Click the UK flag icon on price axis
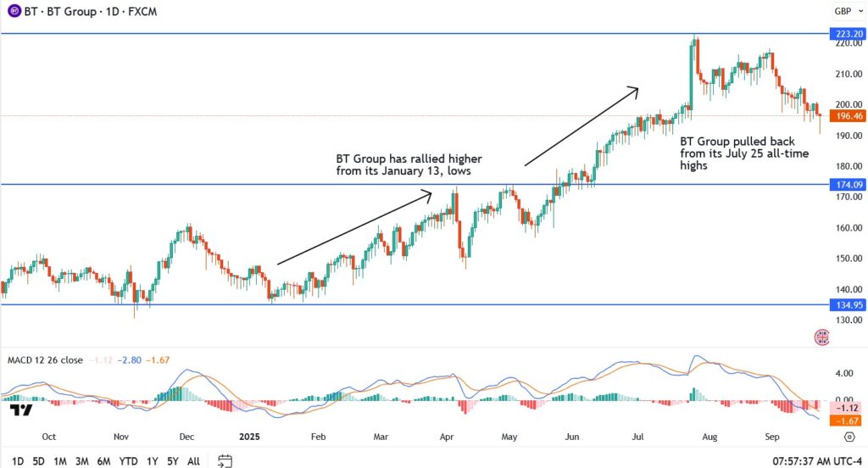 point(821,337)
